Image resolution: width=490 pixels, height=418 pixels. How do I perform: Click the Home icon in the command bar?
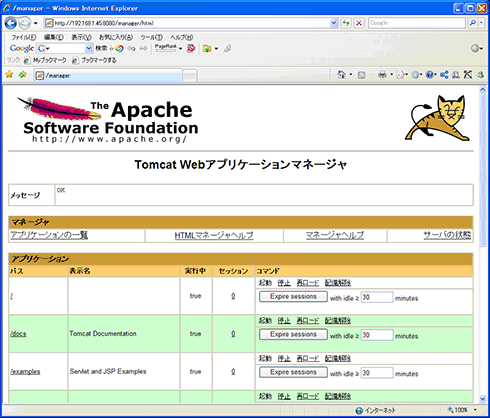coord(341,75)
